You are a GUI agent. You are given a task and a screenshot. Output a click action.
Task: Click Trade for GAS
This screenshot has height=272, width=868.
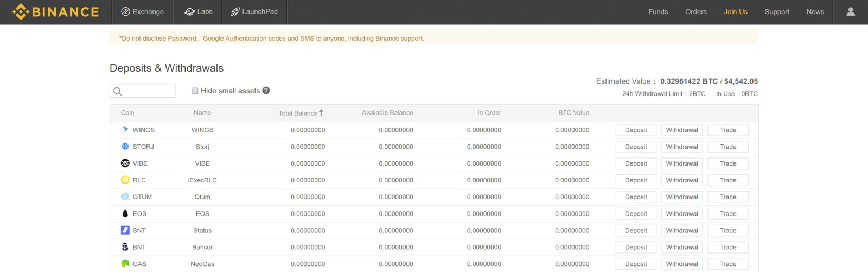click(x=728, y=264)
